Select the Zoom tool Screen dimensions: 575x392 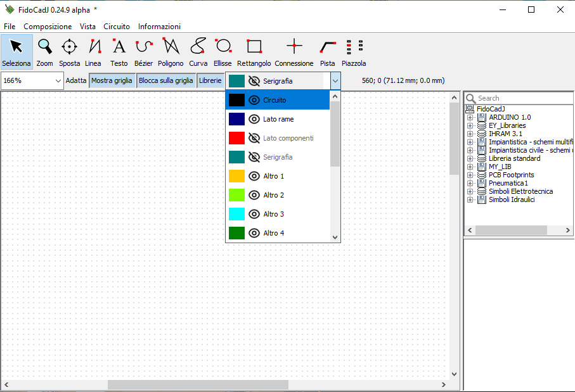(44, 52)
